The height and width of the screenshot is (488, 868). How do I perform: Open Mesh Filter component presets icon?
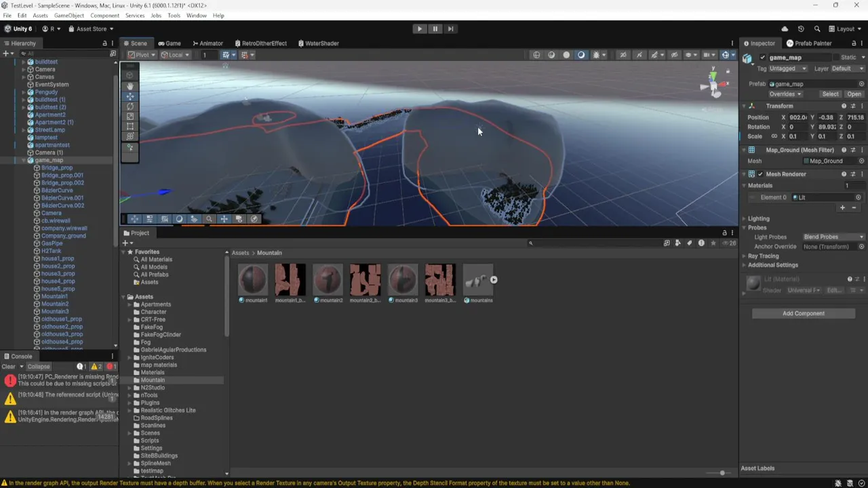tap(853, 150)
